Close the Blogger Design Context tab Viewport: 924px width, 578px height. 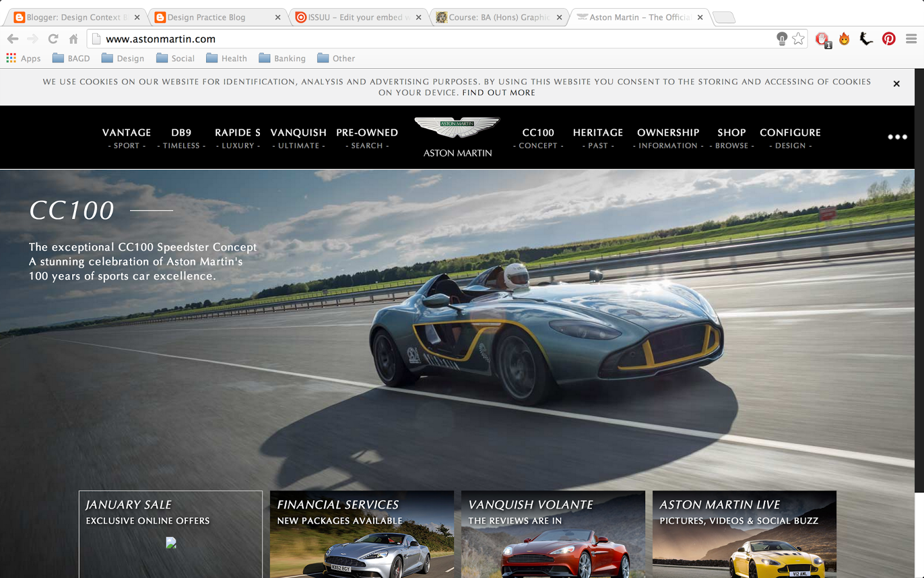[137, 17]
